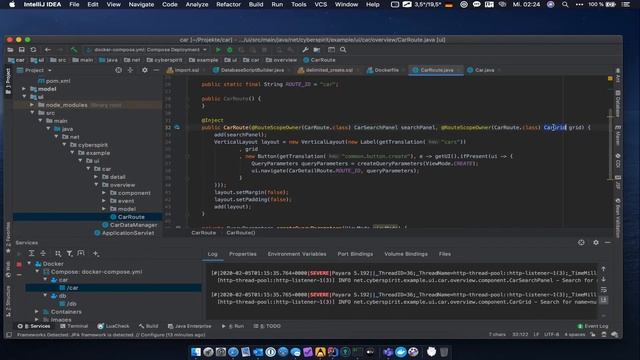This screenshot has width=640, height=360.
Task: Click the Open folder icon in toolbar
Action: click(10, 50)
